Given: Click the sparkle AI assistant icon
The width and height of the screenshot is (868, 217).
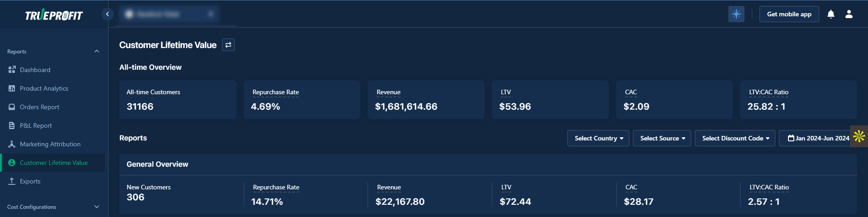Looking at the screenshot, I should pos(736,14).
